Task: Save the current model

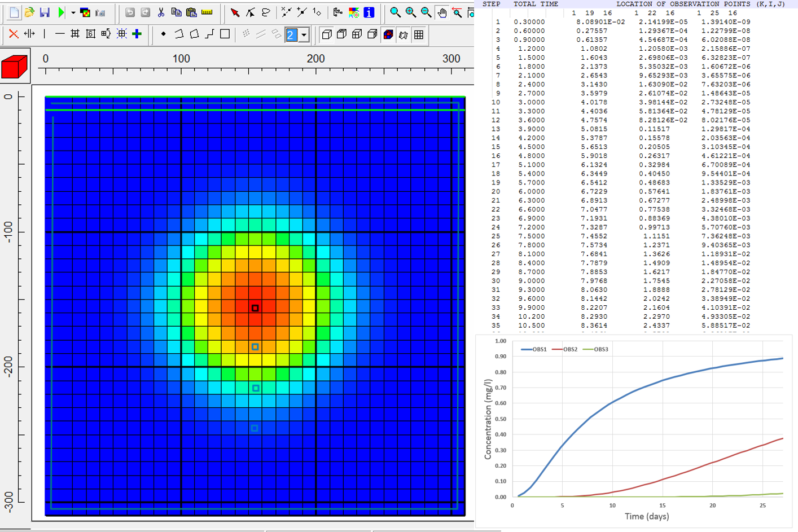Action: (45, 12)
